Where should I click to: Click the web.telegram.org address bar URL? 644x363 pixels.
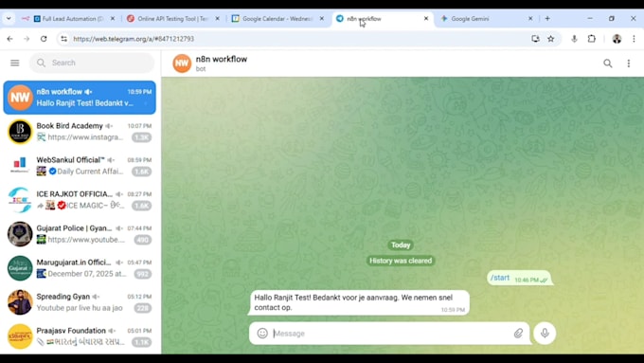[x=134, y=39]
